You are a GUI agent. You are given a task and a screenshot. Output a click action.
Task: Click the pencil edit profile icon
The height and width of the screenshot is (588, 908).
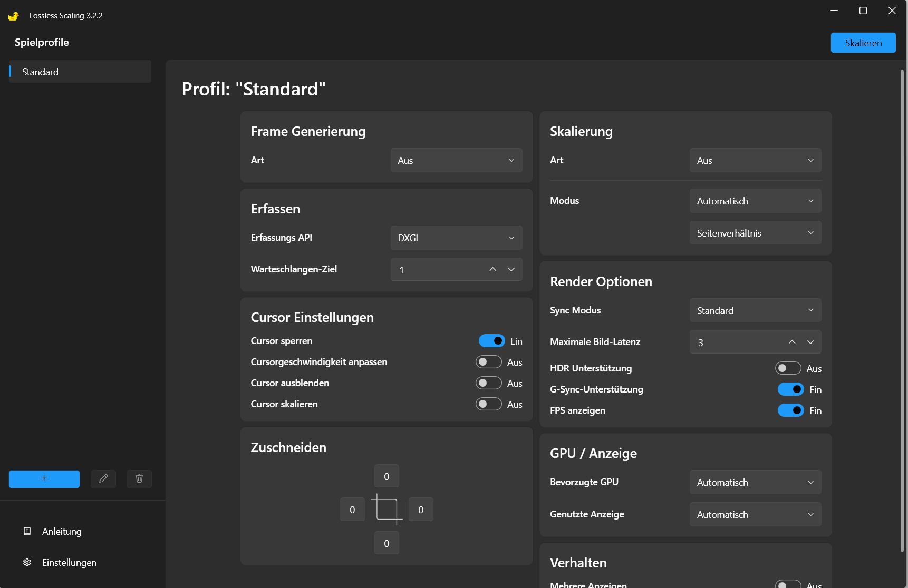tap(103, 479)
